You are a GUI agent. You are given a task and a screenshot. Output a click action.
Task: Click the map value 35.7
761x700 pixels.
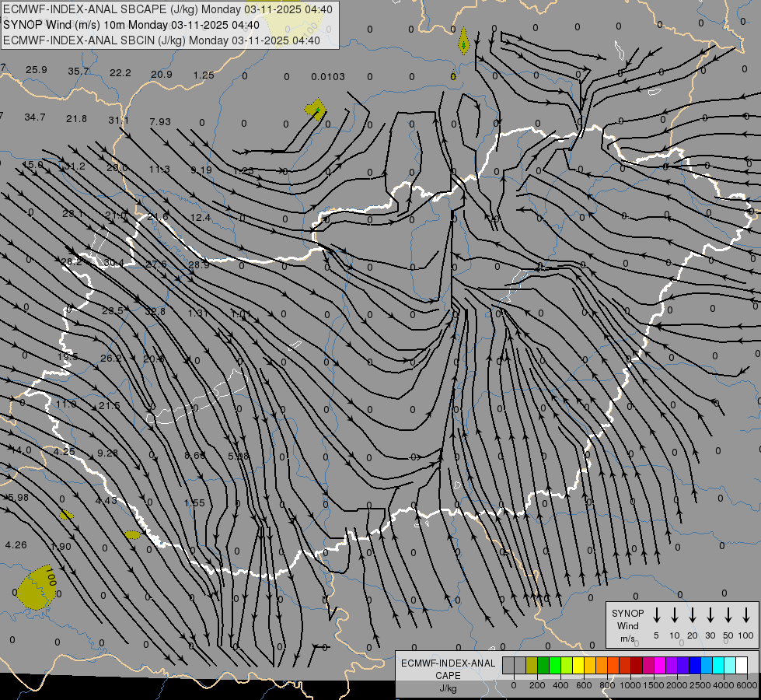tap(79, 72)
